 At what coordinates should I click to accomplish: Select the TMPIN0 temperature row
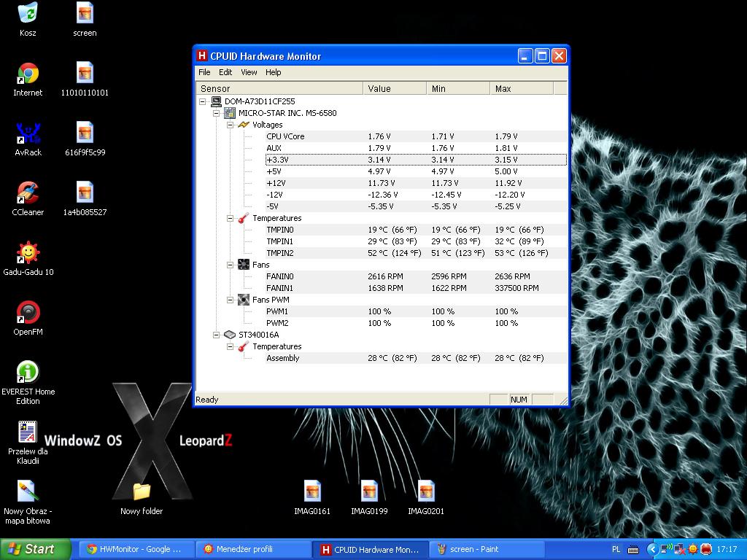tap(416, 230)
